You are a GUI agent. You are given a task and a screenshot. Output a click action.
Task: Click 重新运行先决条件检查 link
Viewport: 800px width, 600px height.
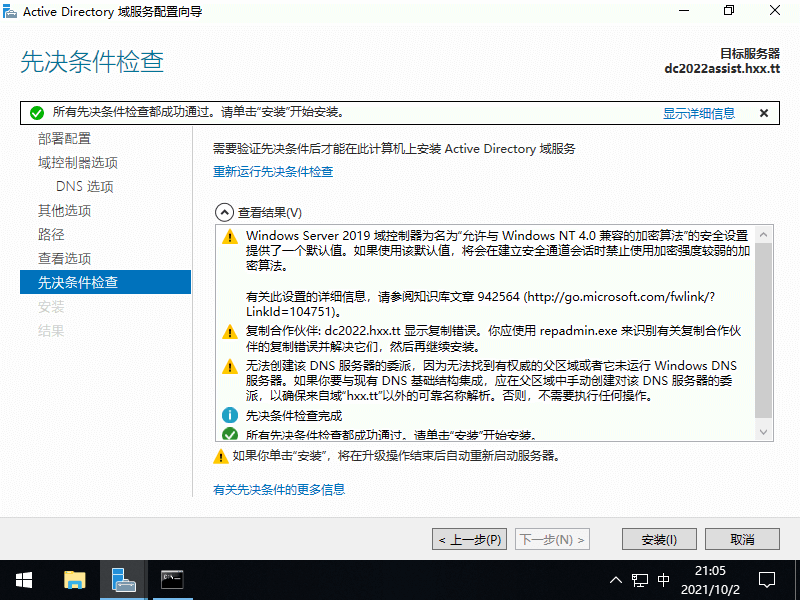point(273,171)
